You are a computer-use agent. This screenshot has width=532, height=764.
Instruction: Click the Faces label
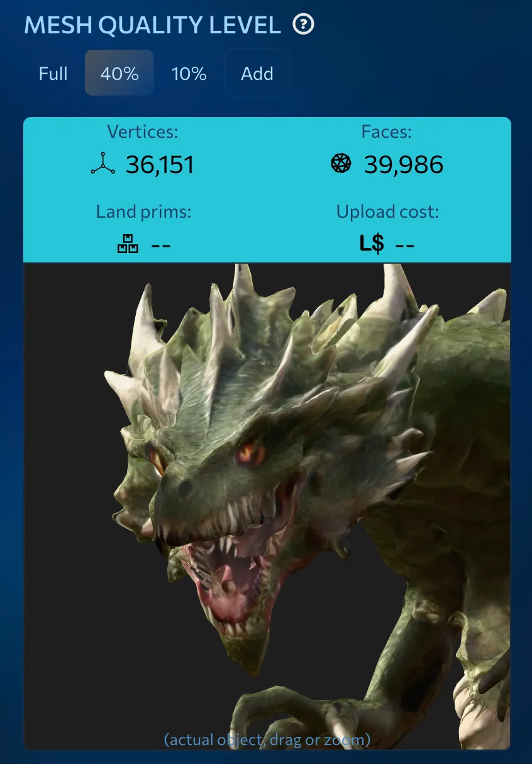point(387,132)
